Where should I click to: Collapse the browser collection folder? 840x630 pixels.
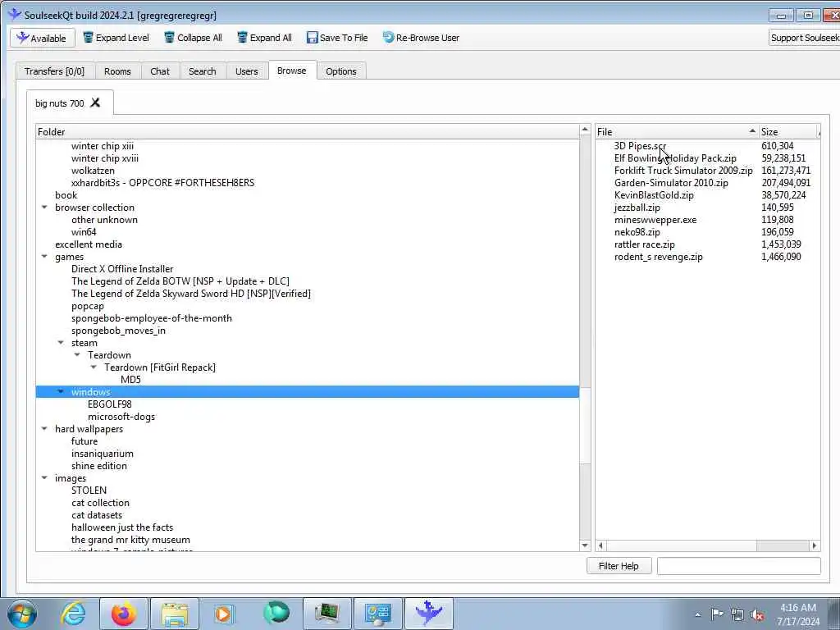pyautogui.click(x=44, y=208)
